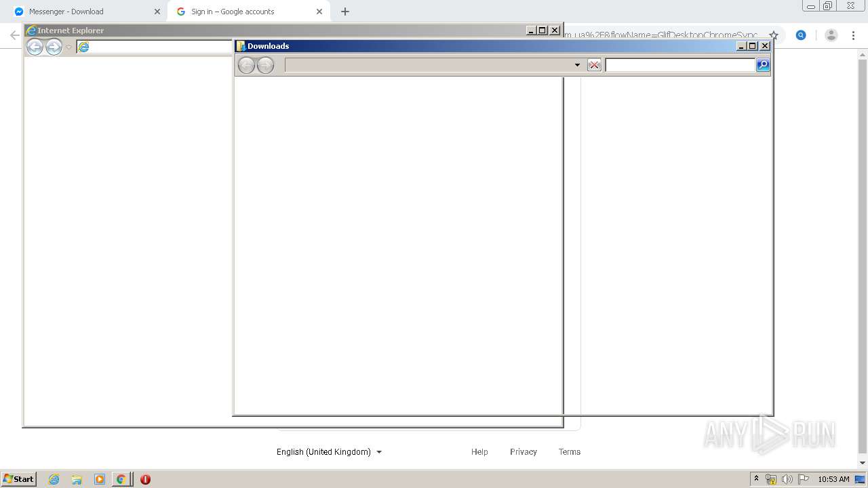Bookmark this page with star icon
The width and height of the screenshot is (868, 488).
pos(774,35)
